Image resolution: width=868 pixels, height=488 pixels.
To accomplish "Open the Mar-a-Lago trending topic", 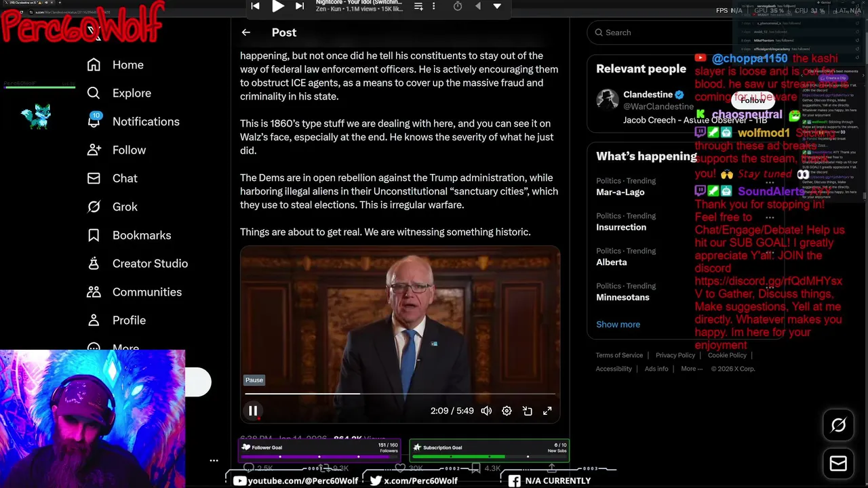I will [620, 192].
